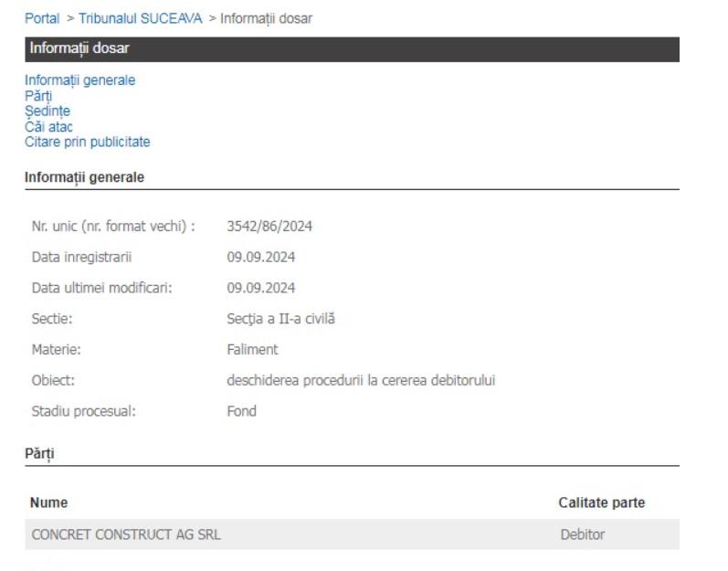
Task: Jump to Informații generale via navigation link
Action: [79, 80]
